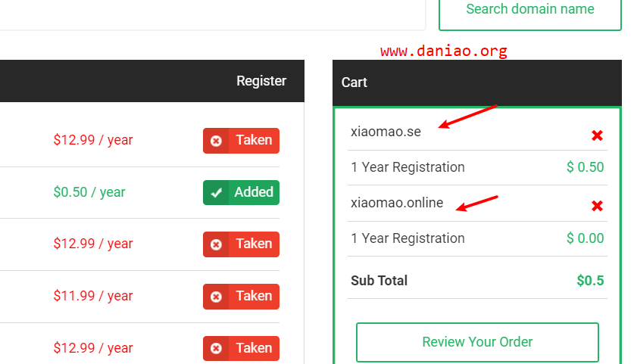
Task: Click the x icon in the Taken button below Added
Action: (x=217, y=244)
